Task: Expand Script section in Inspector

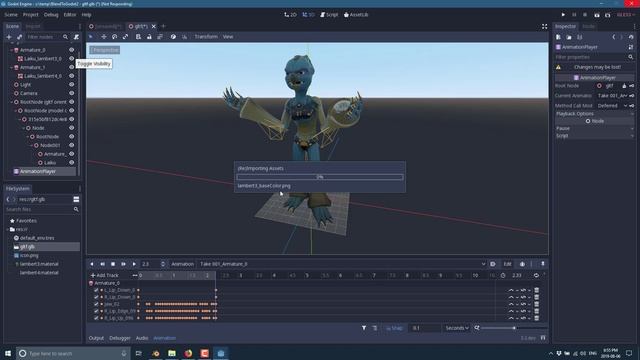Action: (594, 136)
